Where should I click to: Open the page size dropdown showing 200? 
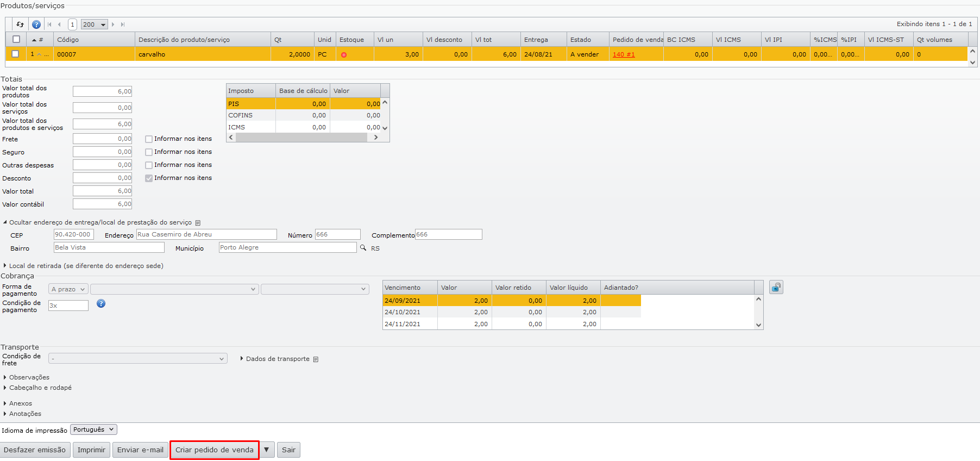coord(95,24)
